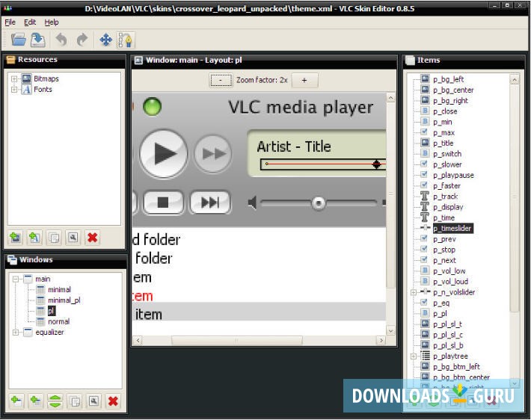Click play button in skin preview
Viewport: 531px width, 420px height.
(x=164, y=154)
